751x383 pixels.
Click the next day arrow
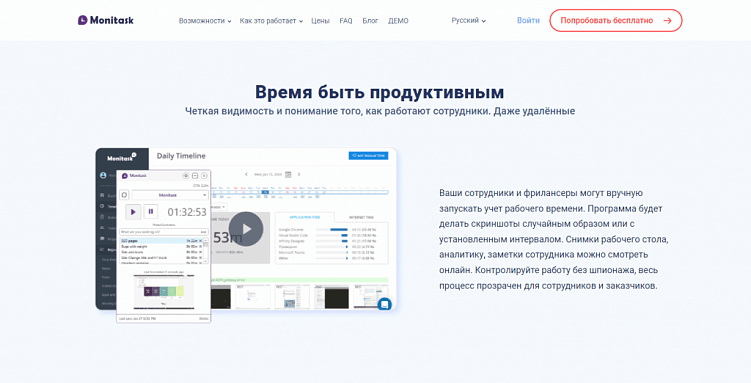tap(299, 174)
